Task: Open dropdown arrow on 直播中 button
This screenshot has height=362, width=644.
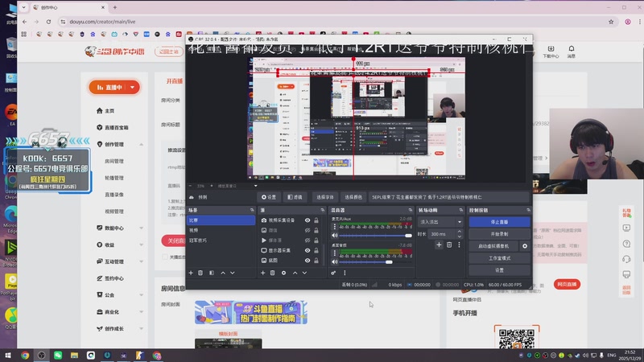Action: [132, 88]
